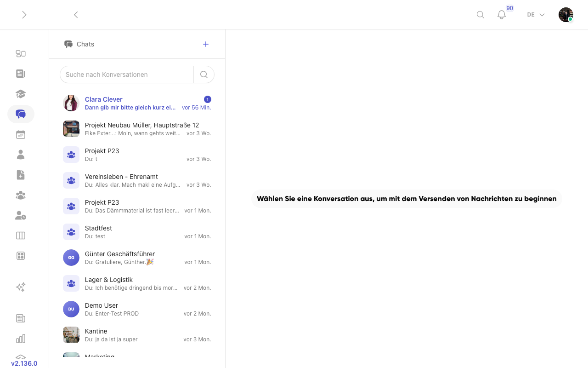Select the graduation cap learning icon
Viewport: 588px width, 368px height.
pyautogui.click(x=21, y=94)
